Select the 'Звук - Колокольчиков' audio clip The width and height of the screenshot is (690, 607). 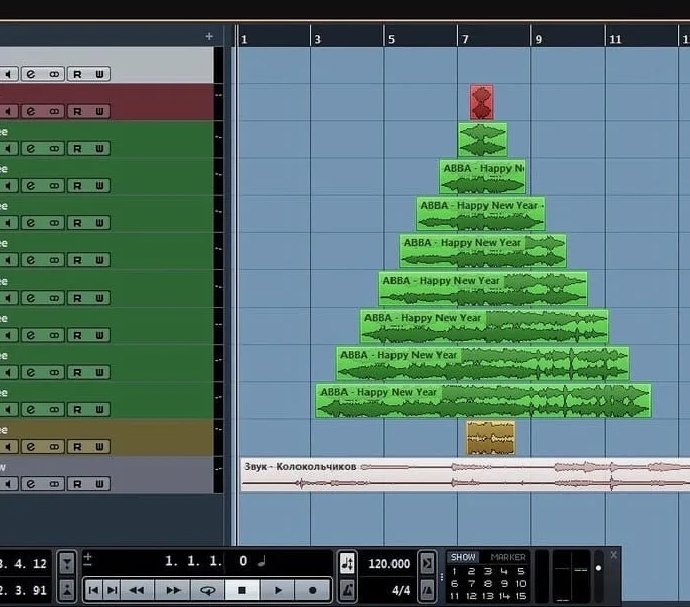tap(465, 475)
